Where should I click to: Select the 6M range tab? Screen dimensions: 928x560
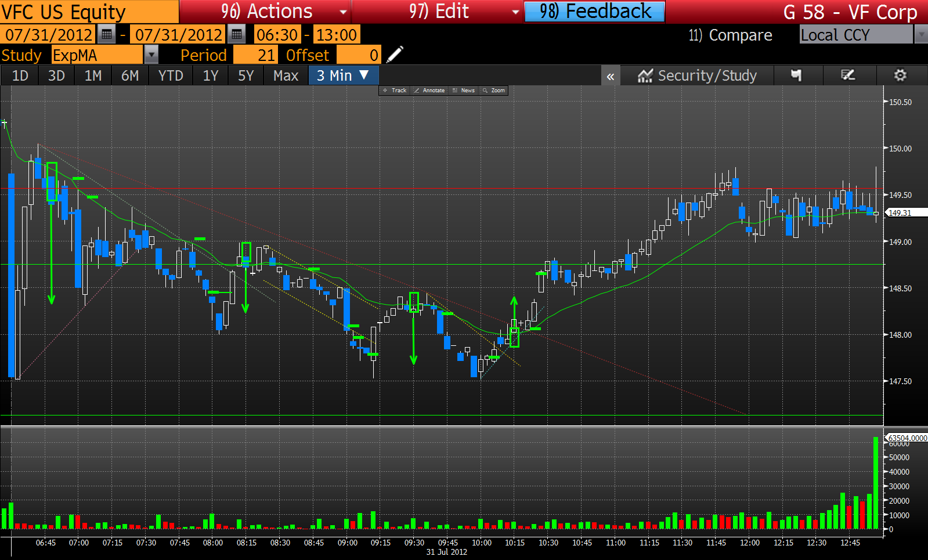click(x=130, y=75)
